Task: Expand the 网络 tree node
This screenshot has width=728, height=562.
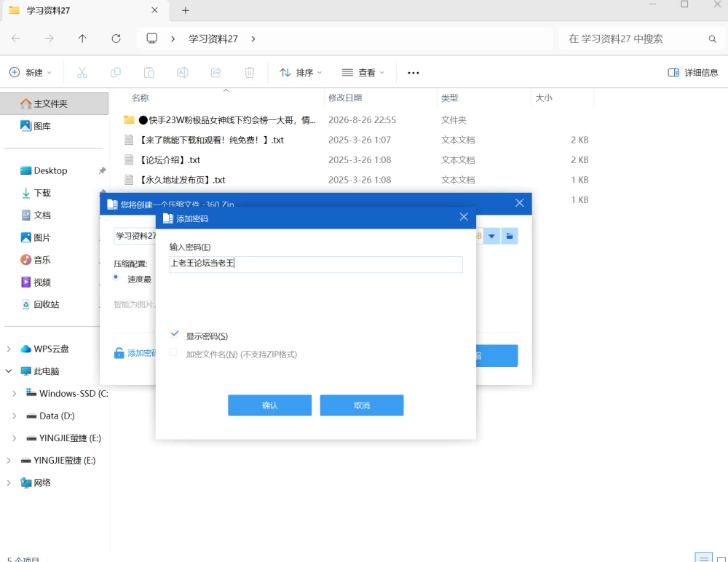Action: tap(9, 483)
